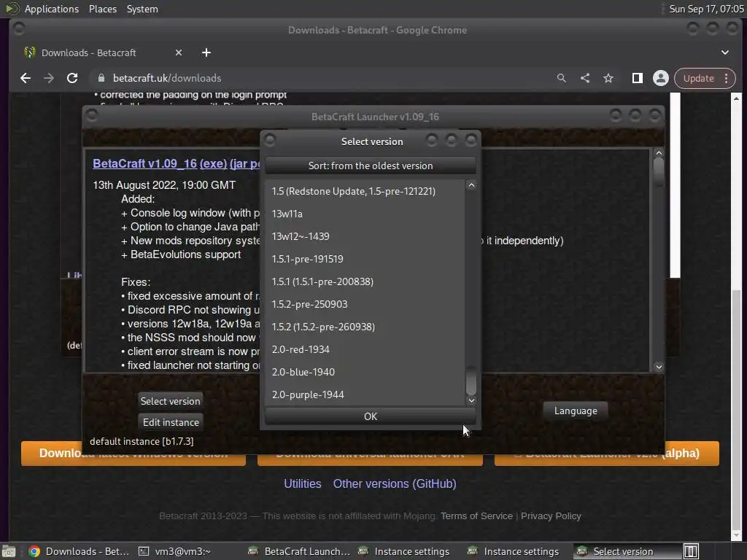
Task: Open System menu in top panel
Action: [142, 9]
